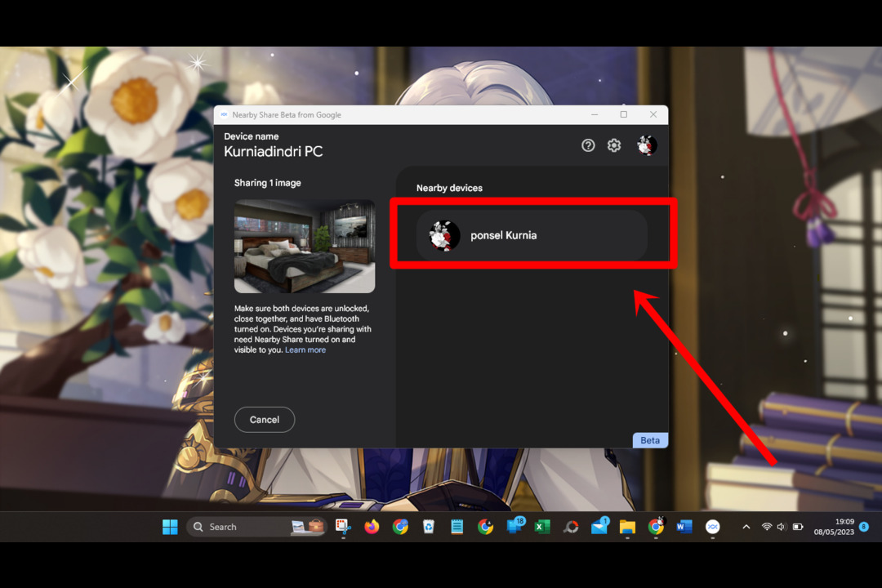882x588 pixels.
Task: Click the battery tray icon
Action: [x=798, y=527]
